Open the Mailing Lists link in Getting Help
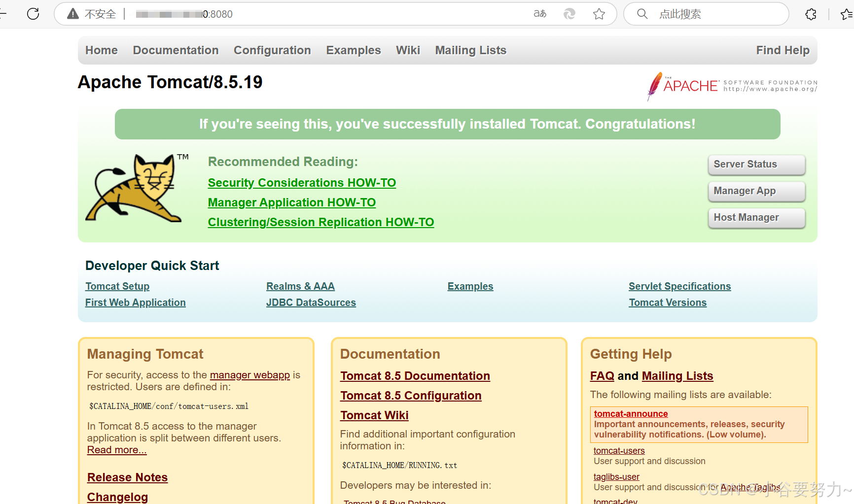 (x=677, y=376)
